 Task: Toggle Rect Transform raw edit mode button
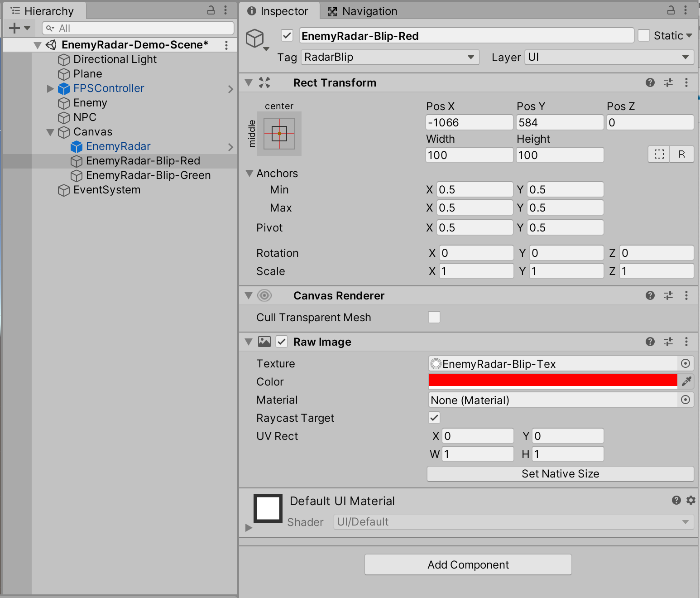pyautogui.click(x=682, y=154)
